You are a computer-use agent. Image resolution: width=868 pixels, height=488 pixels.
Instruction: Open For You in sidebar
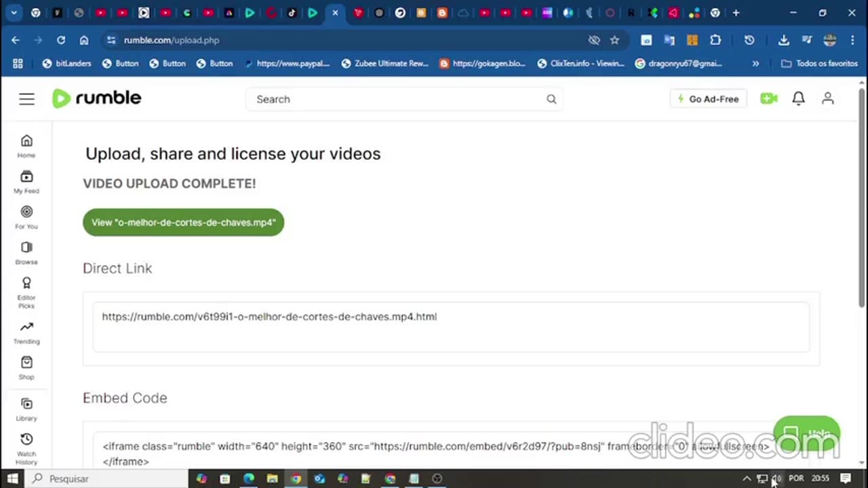26,217
